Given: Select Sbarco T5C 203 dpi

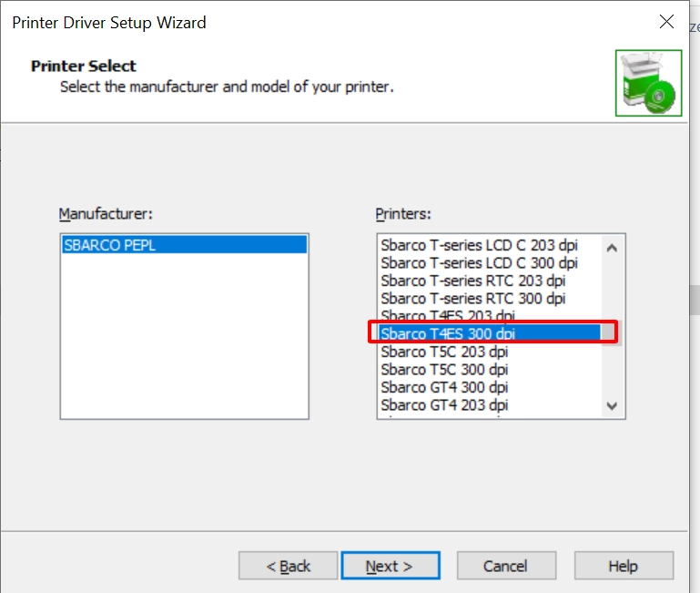Looking at the screenshot, I should click(x=444, y=352).
